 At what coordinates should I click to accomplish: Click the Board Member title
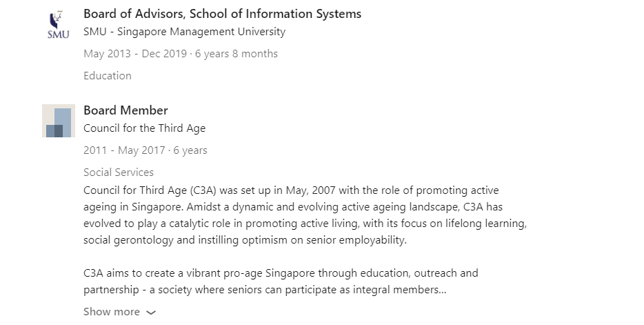pyautogui.click(x=125, y=110)
